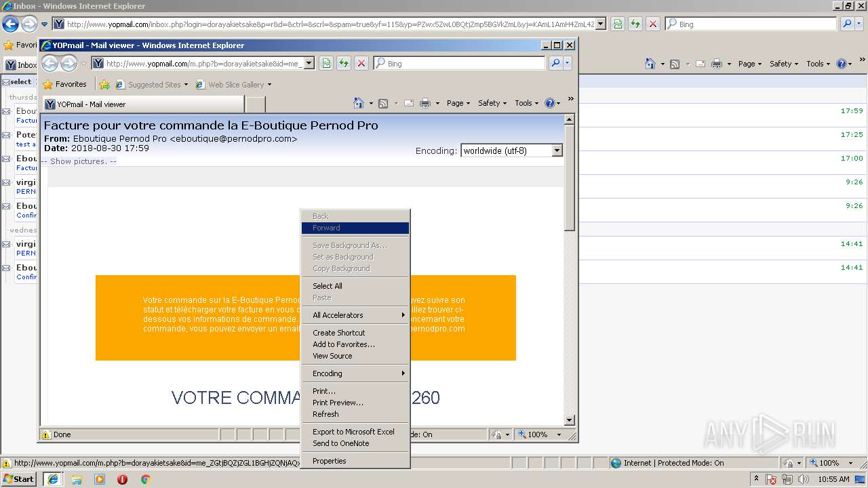
Task: Click red Opera icon on taskbar
Action: click(x=122, y=479)
